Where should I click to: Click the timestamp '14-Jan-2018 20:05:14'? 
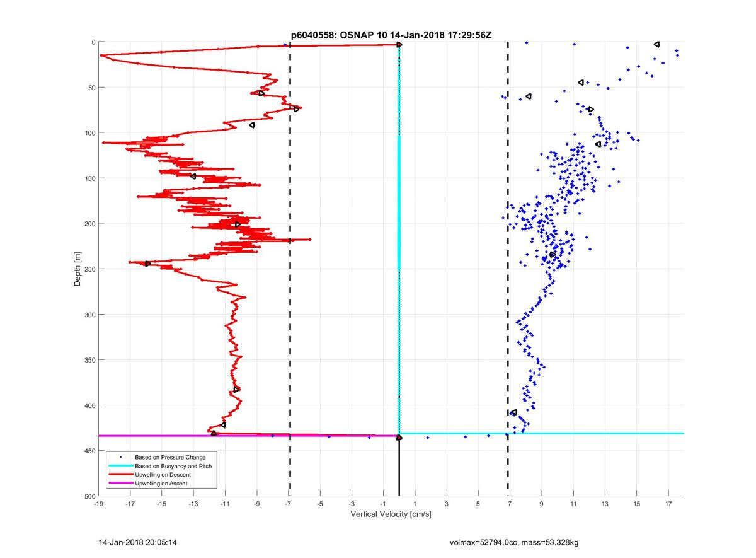(x=137, y=542)
